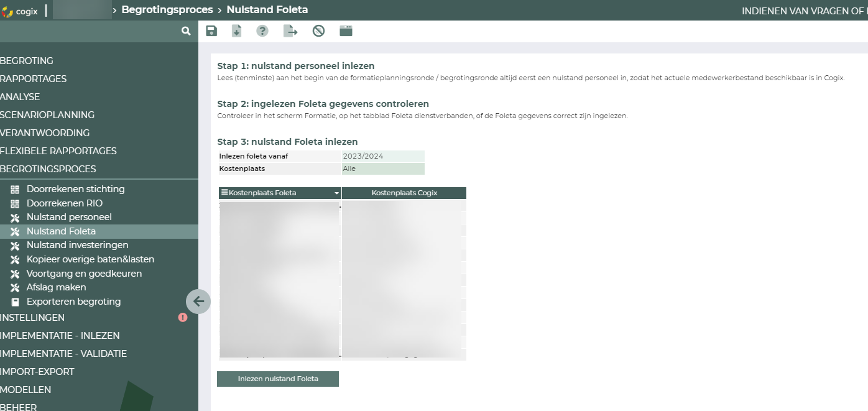Open help via the question mark icon
The height and width of the screenshot is (411, 868).
click(x=262, y=31)
